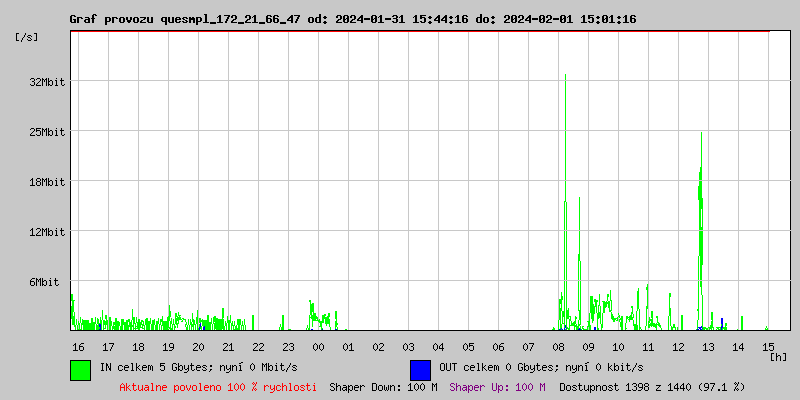
Task: Click the 'Shaper Down: 100 M' text
Action: [x=383, y=387]
